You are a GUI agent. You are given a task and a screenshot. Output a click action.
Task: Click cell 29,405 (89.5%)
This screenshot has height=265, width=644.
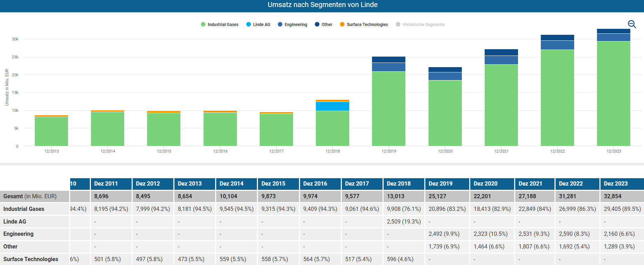[x=622, y=209]
